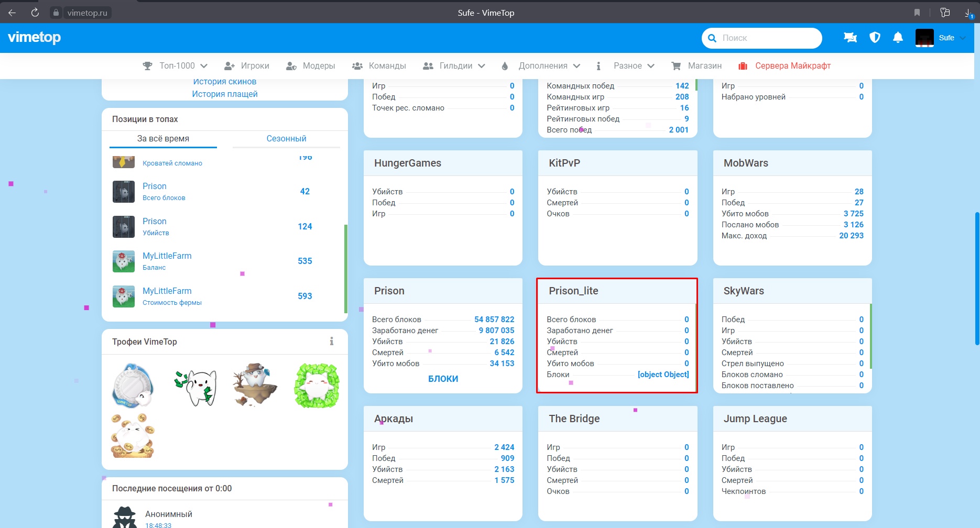The width and height of the screenshot is (980, 528).
Task: Click the browser reload icon
Action: point(35,13)
